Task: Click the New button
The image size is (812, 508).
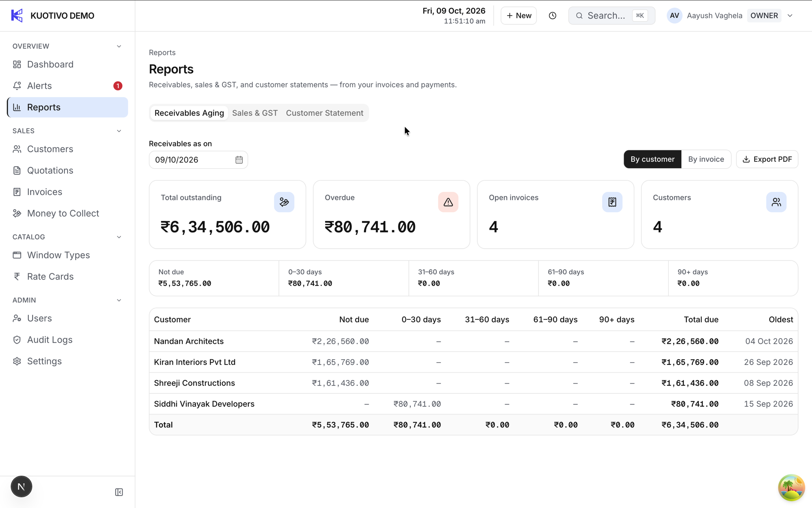Action: tap(518, 15)
